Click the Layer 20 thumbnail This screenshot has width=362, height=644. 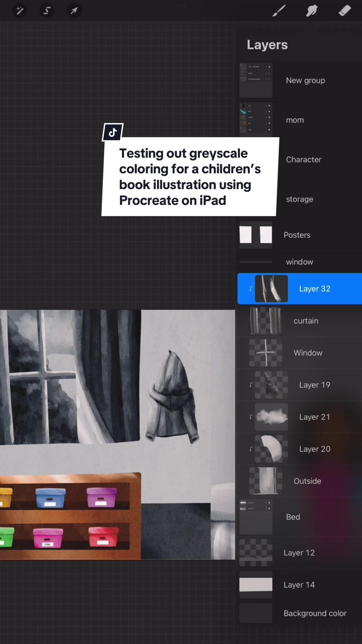pos(271,449)
